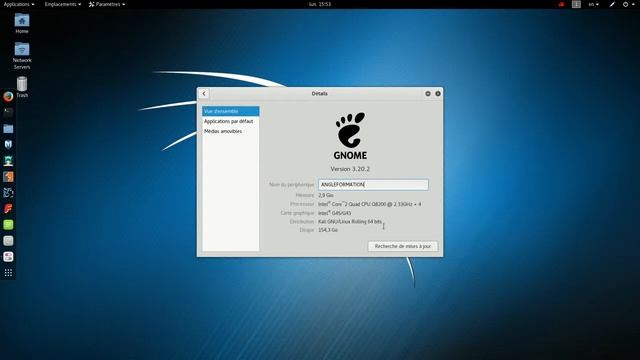The image size is (640, 360).
Task: Open the gray dock application icon
Action: [x=8, y=240]
